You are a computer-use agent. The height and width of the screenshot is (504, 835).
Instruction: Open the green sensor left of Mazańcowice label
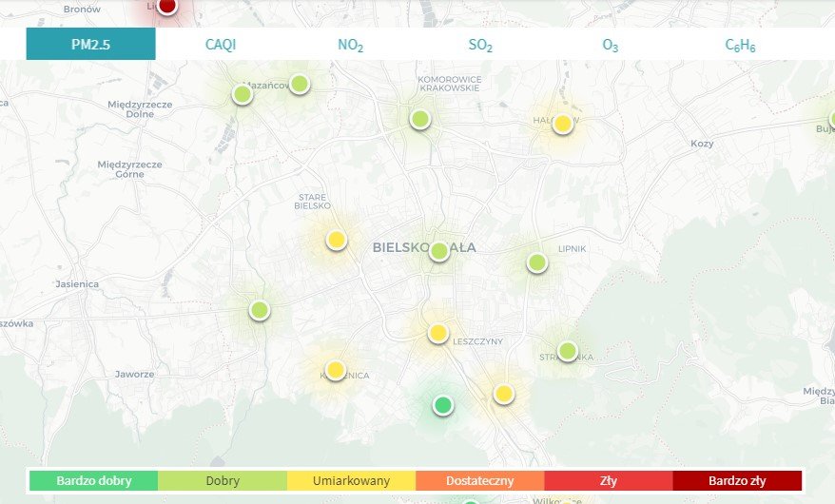243,94
